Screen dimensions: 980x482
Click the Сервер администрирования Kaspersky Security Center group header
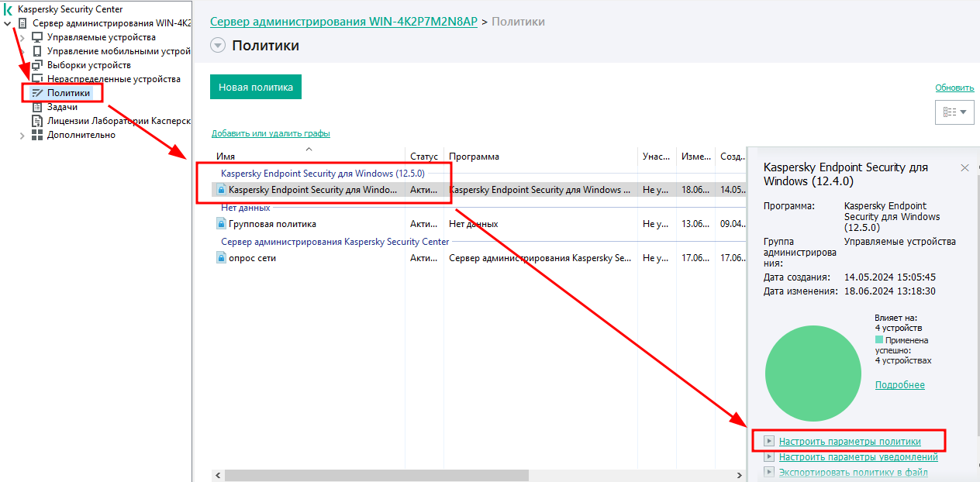click(335, 242)
